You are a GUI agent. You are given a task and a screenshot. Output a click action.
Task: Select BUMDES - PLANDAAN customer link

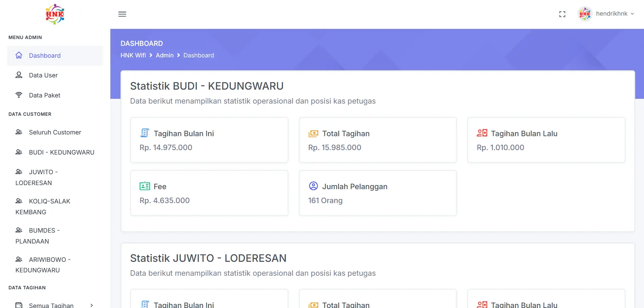pos(55,236)
